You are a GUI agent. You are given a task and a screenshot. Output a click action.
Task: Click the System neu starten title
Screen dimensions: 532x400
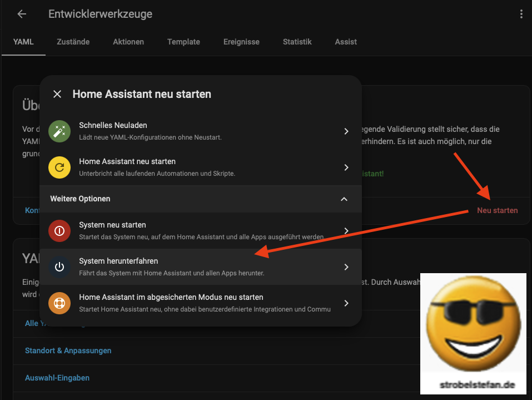pos(112,225)
